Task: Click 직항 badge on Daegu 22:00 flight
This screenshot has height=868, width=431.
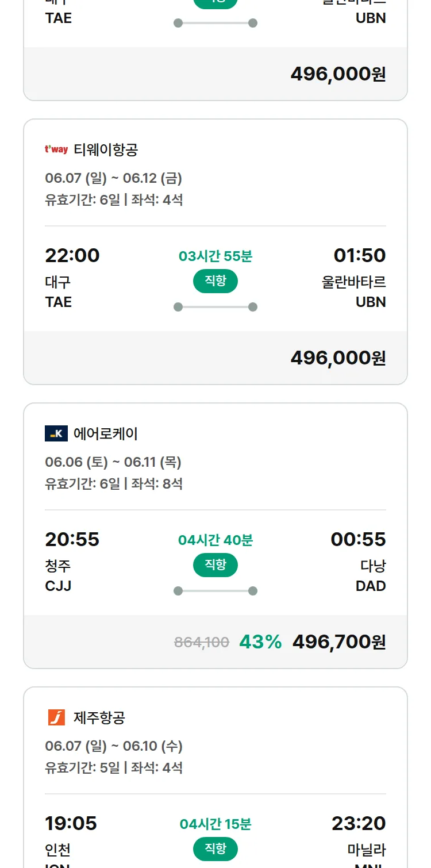Action: [x=215, y=281]
